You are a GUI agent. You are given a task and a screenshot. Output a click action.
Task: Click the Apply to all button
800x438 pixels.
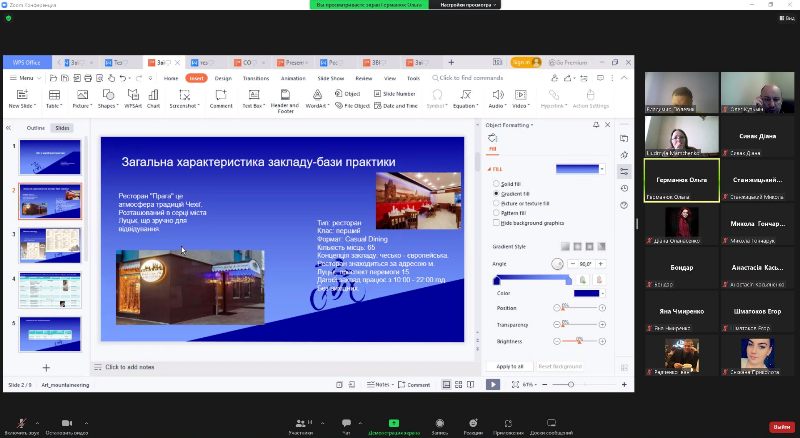tap(510, 366)
